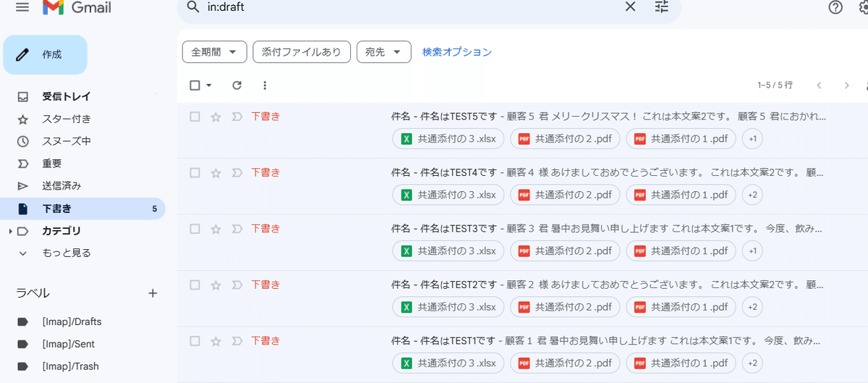
Task: Tick the checkbox for TEST2 draft
Action: pyautogui.click(x=195, y=285)
